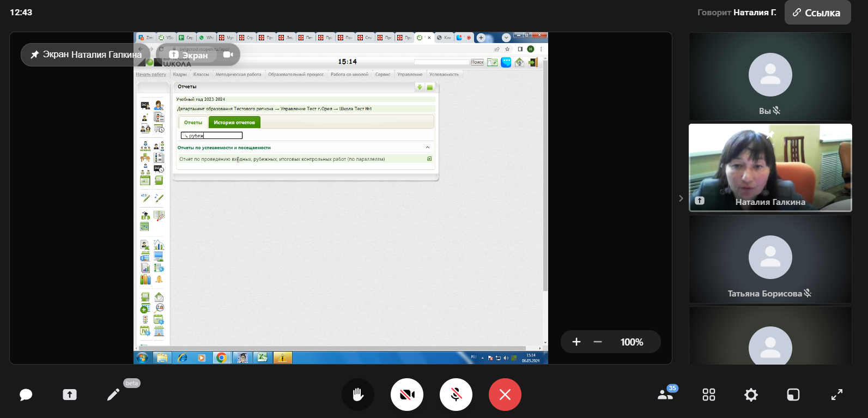
Task: Turn on the camera
Action: pos(406,395)
